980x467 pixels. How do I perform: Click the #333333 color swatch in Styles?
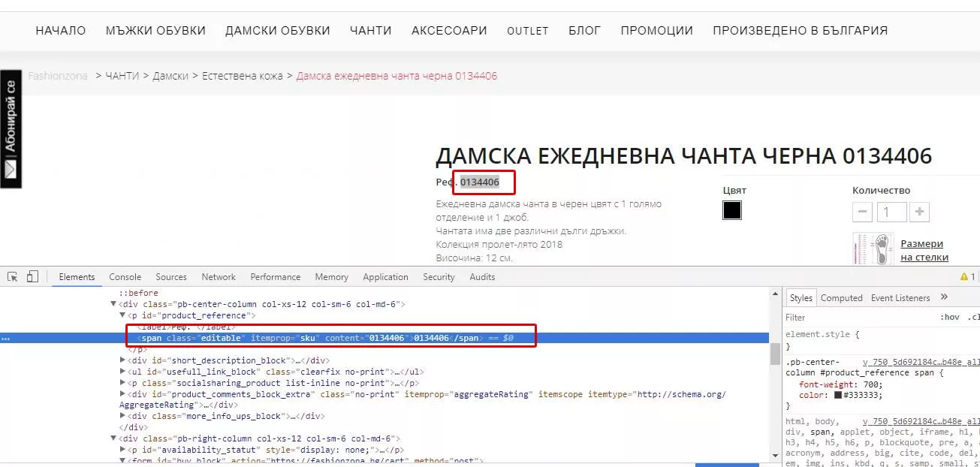(x=838, y=395)
